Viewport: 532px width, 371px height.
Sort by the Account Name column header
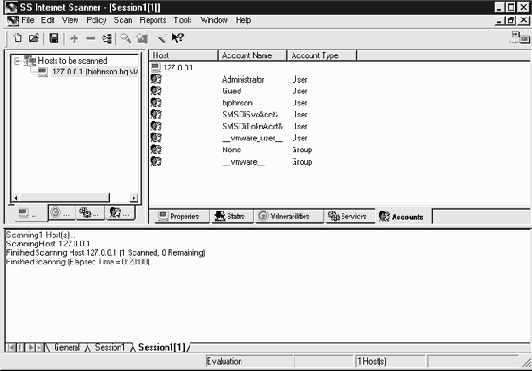click(253, 55)
